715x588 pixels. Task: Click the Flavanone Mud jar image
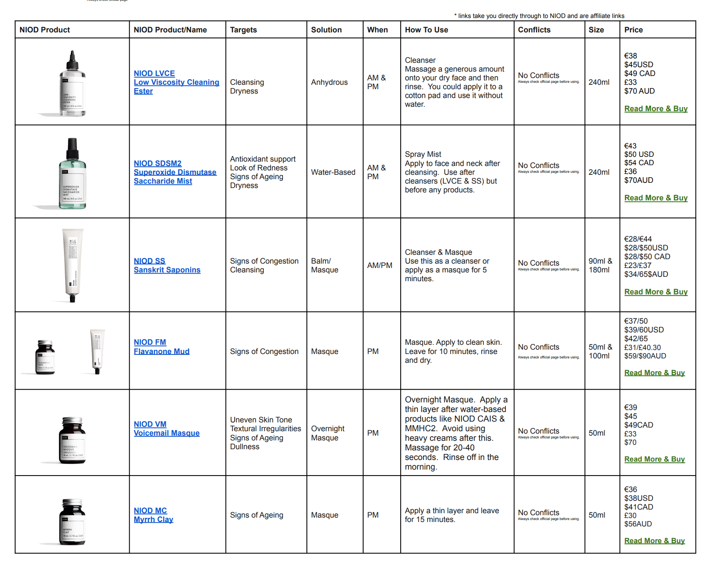point(45,357)
